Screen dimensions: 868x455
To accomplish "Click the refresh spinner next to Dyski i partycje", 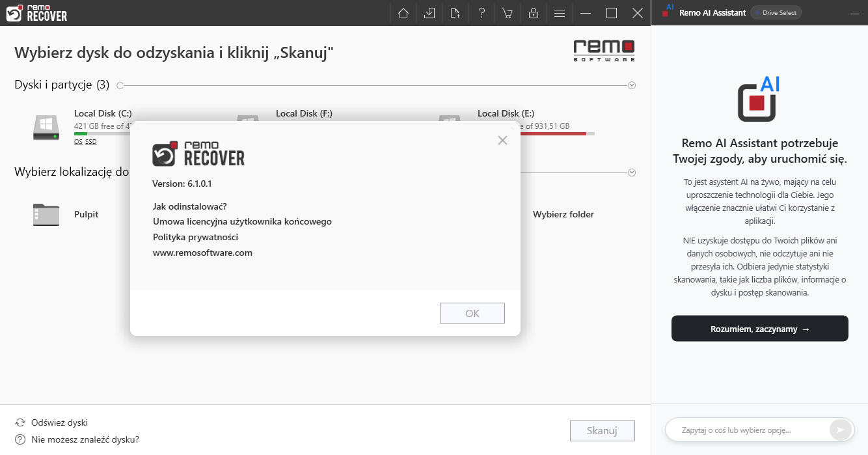I will (120, 85).
